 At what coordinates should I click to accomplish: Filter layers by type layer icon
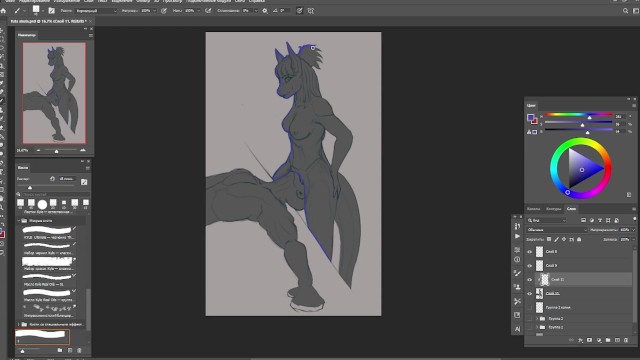click(x=600, y=220)
